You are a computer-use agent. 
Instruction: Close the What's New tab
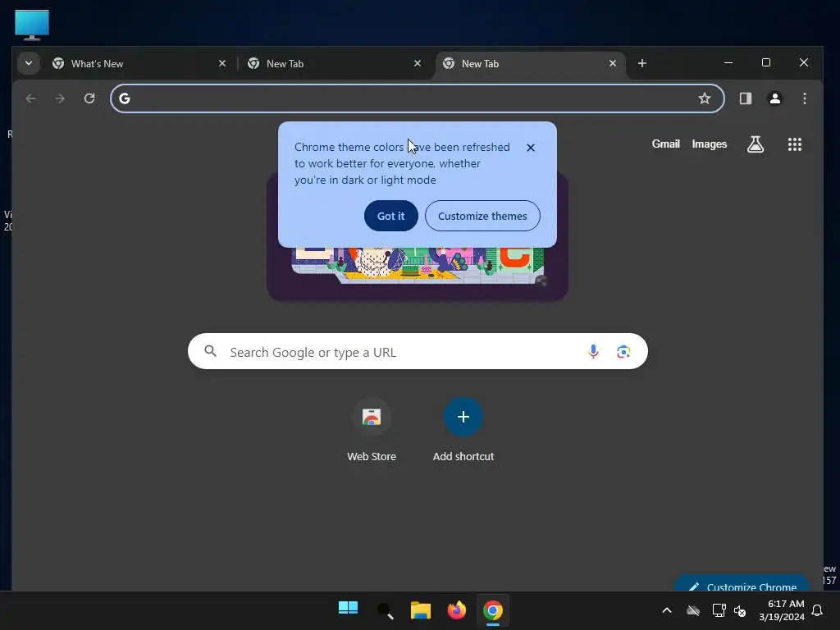222,63
